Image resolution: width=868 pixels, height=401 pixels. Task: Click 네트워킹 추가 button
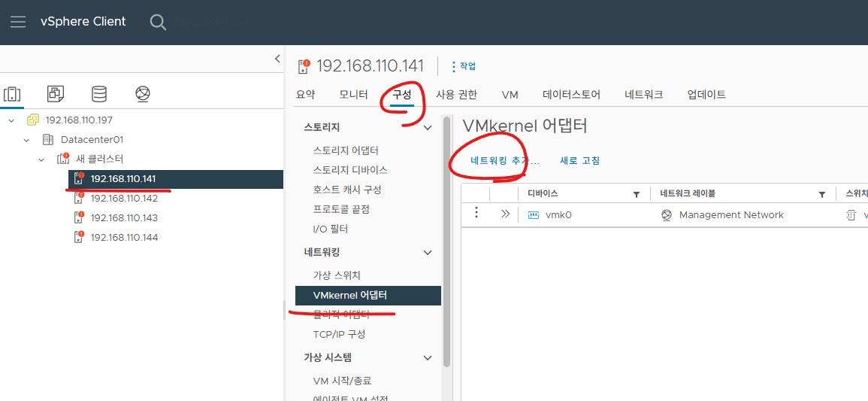(x=505, y=161)
